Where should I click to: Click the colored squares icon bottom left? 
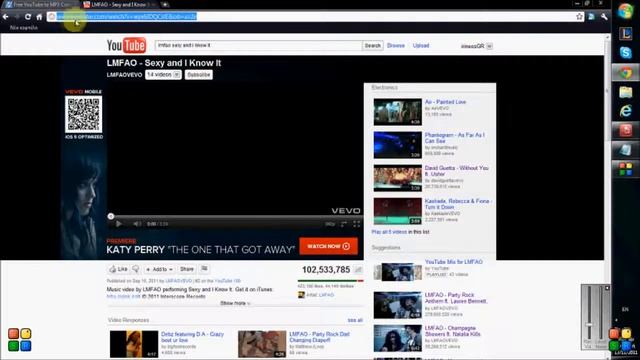19,340
